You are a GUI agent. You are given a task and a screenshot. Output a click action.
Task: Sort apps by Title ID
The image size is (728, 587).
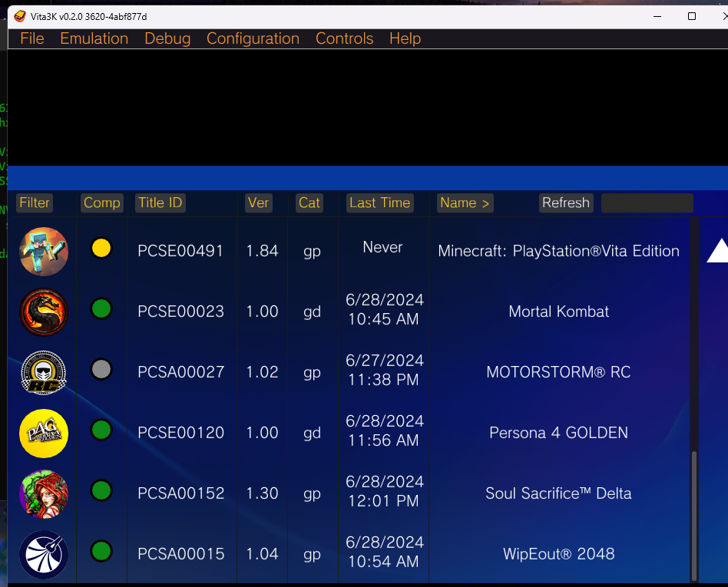(160, 203)
